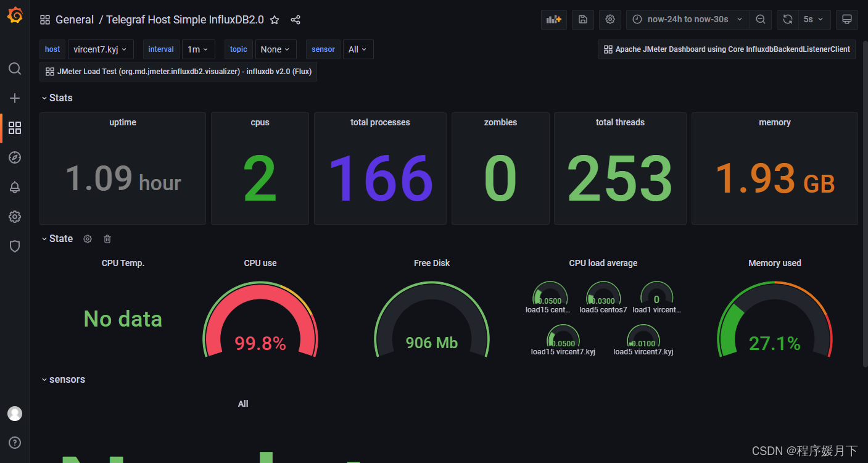The height and width of the screenshot is (463, 868).
Task: Open the CPU load average panel title
Action: click(603, 263)
